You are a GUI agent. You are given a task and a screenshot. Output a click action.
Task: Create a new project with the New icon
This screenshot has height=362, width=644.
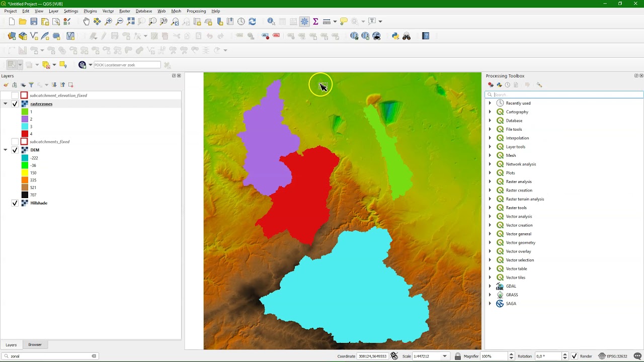(12, 22)
